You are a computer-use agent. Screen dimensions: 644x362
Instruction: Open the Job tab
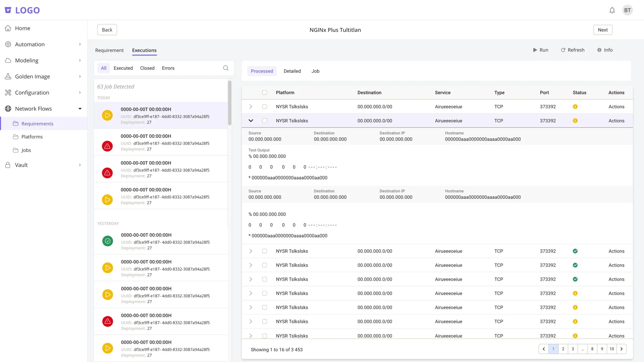click(315, 71)
